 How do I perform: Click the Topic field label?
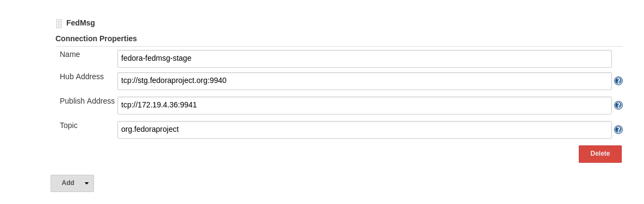[x=68, y=126]
